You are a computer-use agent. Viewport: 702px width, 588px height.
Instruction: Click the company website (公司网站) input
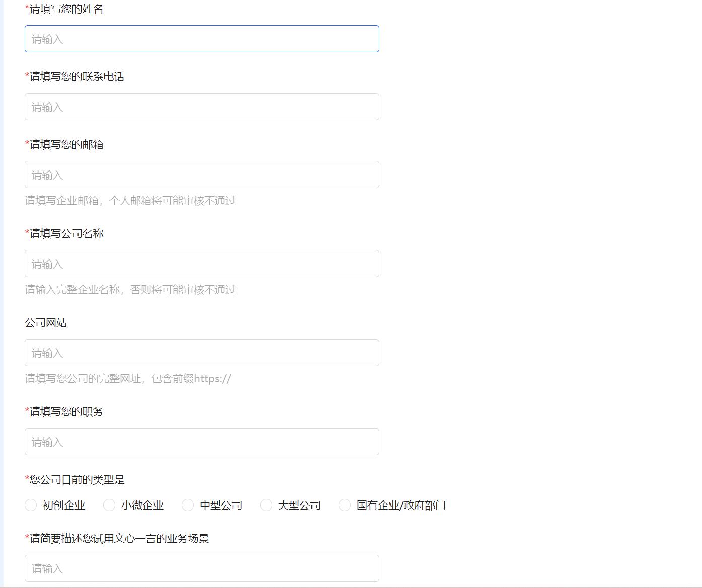(201, 353)
